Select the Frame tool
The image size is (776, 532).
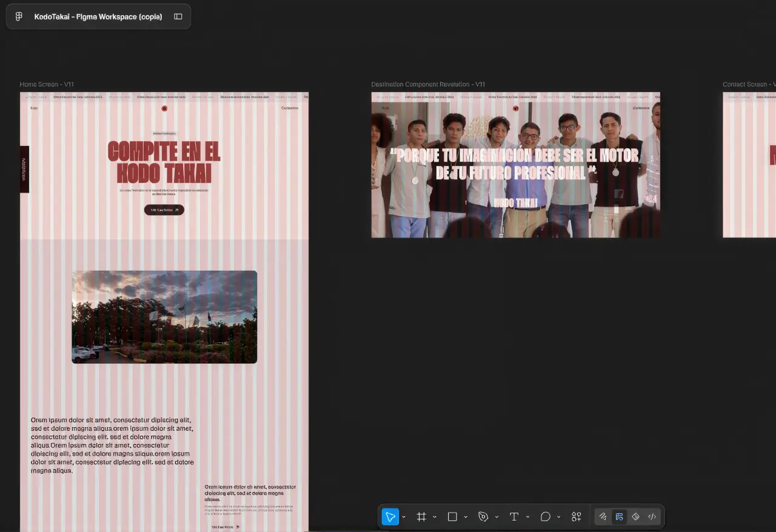tap(421, 517)
